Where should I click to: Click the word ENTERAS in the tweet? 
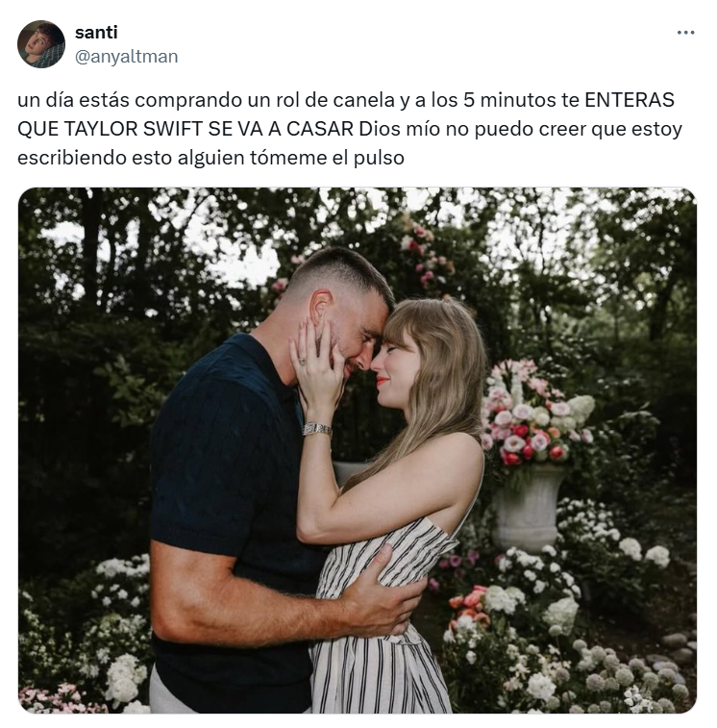coord(630,100)
